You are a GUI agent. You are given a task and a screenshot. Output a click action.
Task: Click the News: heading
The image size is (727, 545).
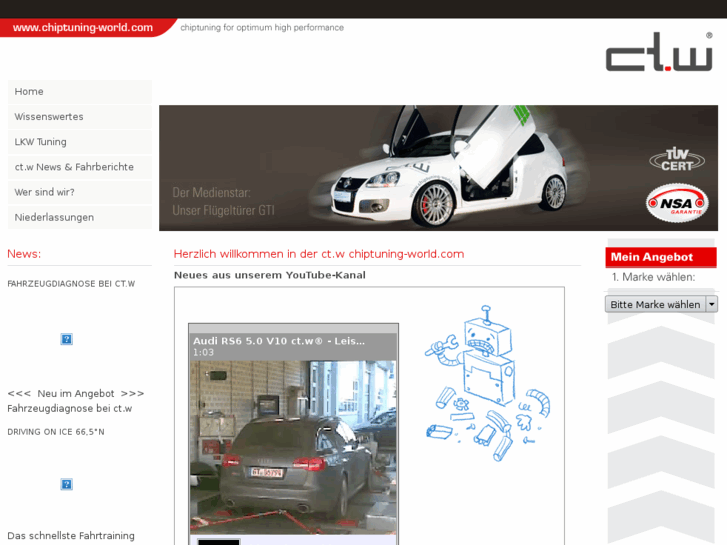[x=24, y=254]
